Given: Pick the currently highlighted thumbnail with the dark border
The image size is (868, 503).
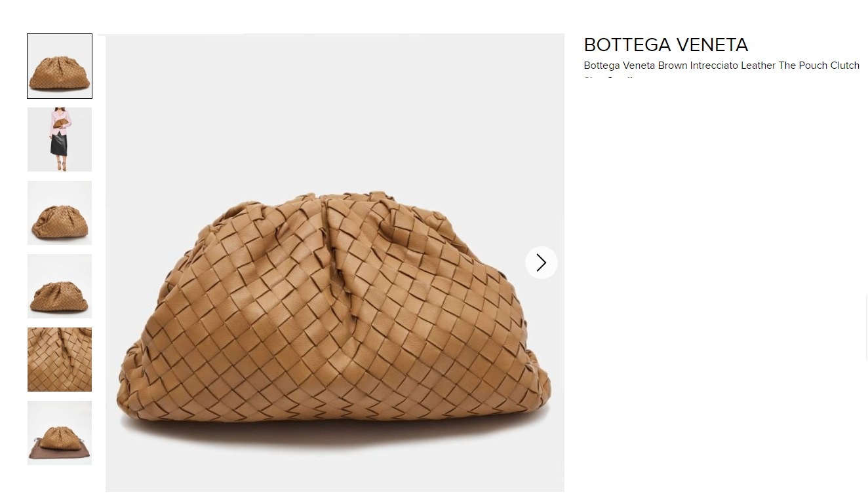Looking at the screenshot, I should click(60, 66).
